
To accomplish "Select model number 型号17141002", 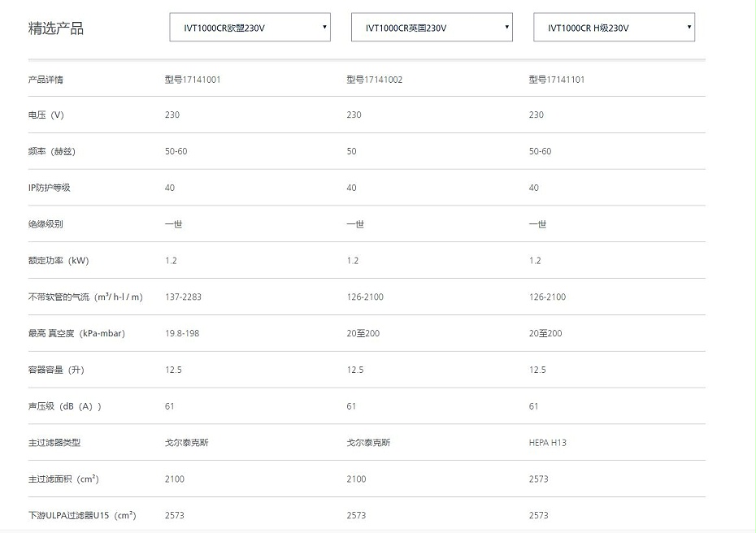I will [374, 80].
